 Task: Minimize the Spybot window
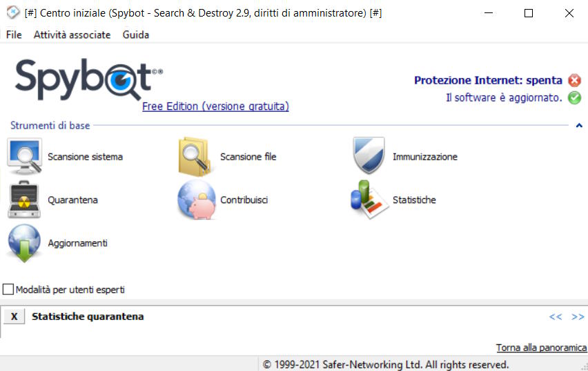tap(488, 12)
